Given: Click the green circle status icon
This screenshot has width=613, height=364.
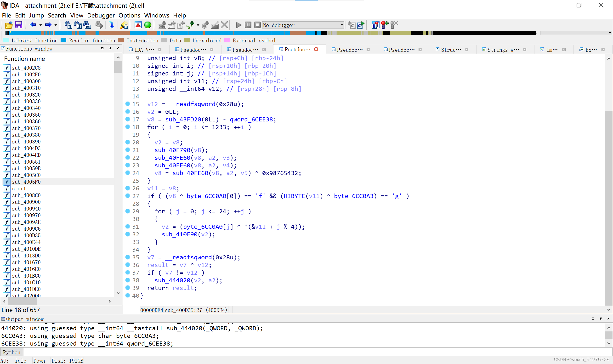Looking at the screenshot, I should click(x=148, y=25).
